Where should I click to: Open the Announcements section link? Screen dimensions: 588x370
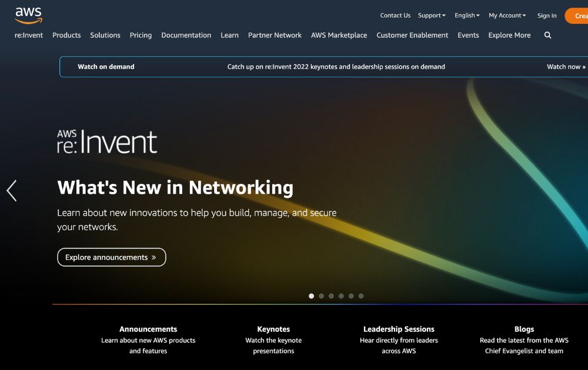click(x=148, y=329)
